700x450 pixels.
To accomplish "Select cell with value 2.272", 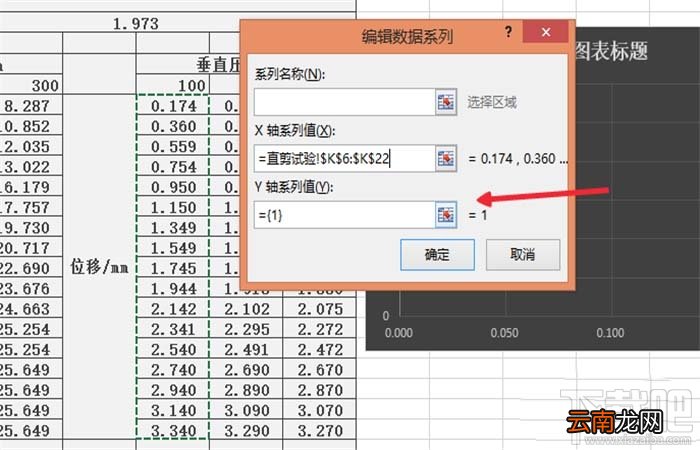I will pyautogui.click(x=320, y=329).
